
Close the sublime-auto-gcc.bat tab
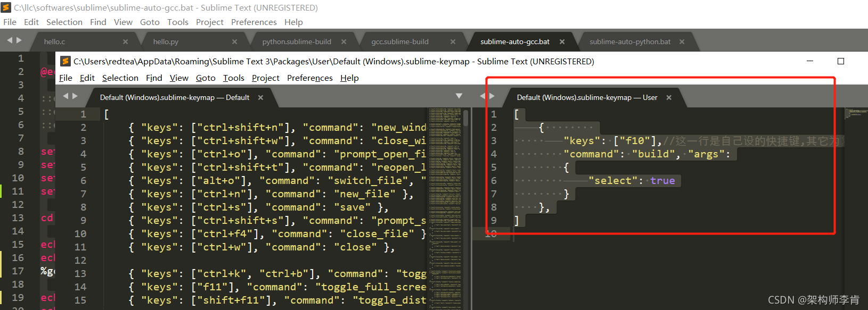tap(562, 41)
